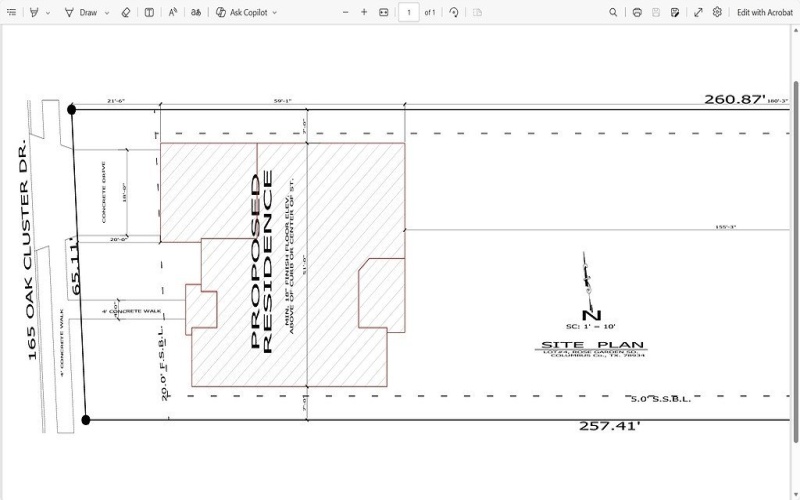Viewport: 800px width, 500px height.
Task: Add a text box annotation
Action: coord(149,12)
